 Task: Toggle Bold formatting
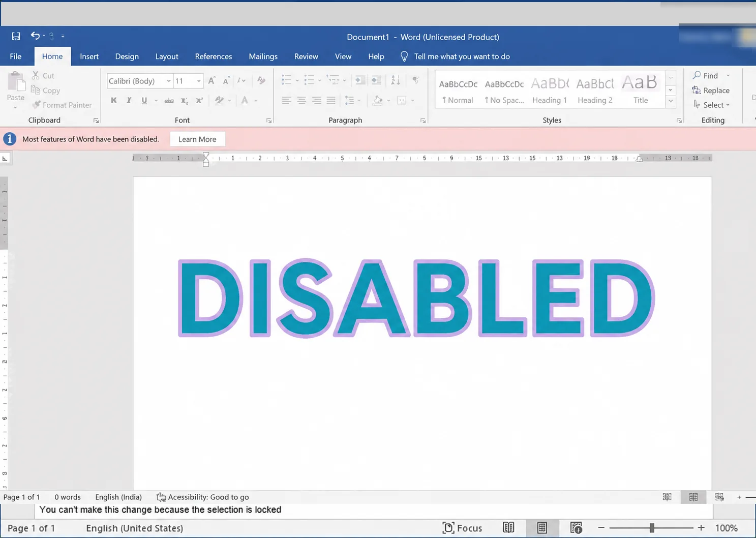coord(114,100)
